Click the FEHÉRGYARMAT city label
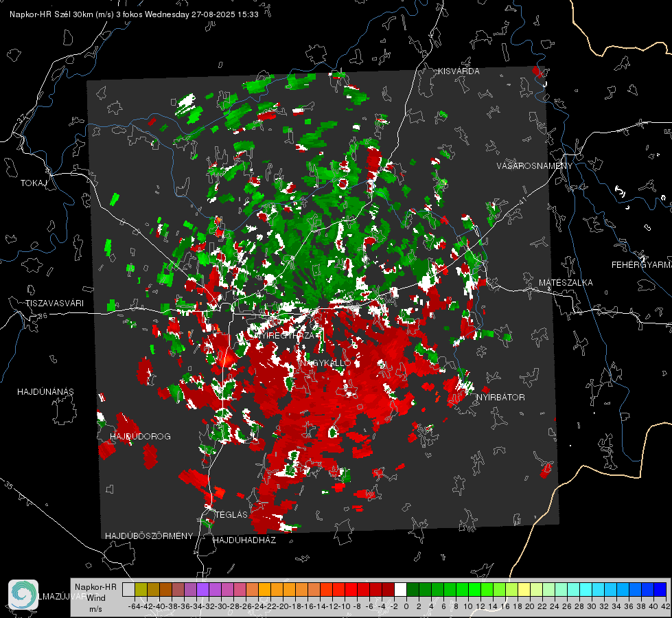 (641, 265)
